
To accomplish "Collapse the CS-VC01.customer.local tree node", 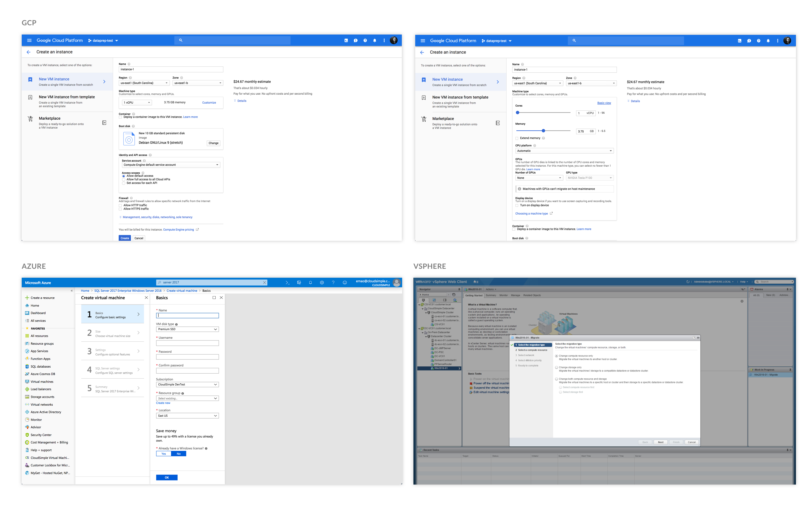I will 419,305.
